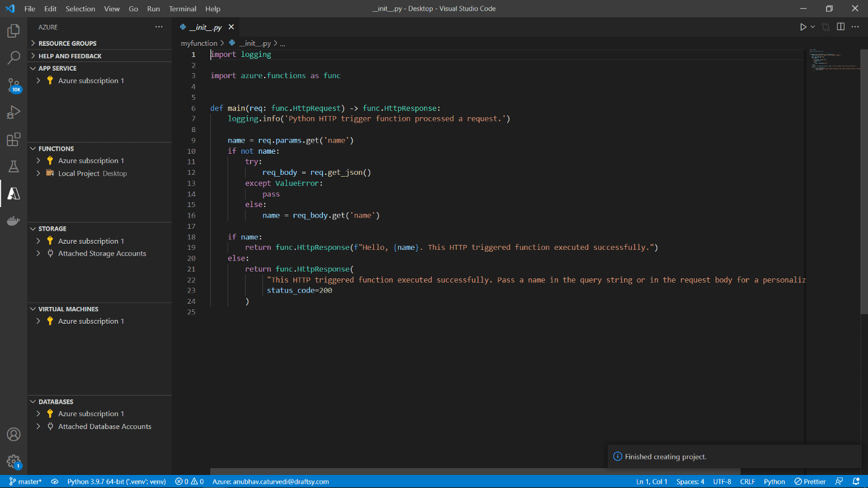Open the Docker view icon
Screen dimensions: 868x488
point(14,221)
